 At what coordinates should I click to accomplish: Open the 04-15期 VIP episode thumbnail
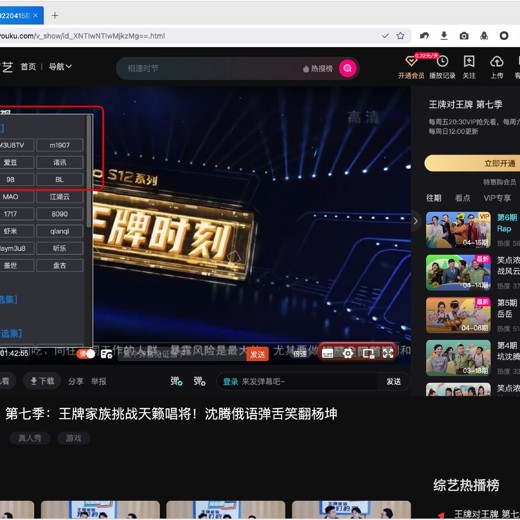[x=458, y=230]
